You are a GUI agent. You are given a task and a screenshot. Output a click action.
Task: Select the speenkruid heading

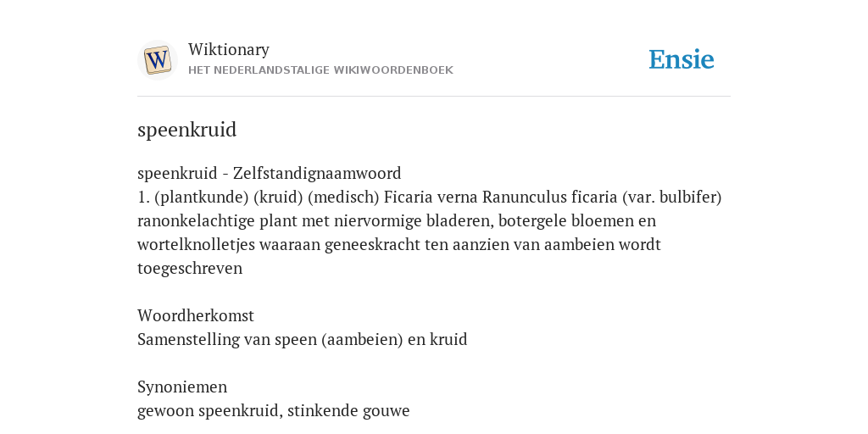(187, 130)
